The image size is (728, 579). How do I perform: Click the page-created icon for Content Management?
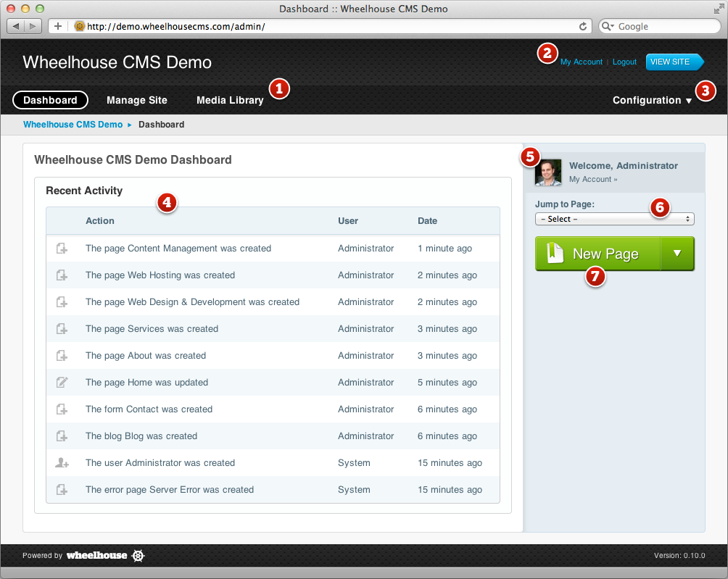pyautogui.click(x=62, y=249)
